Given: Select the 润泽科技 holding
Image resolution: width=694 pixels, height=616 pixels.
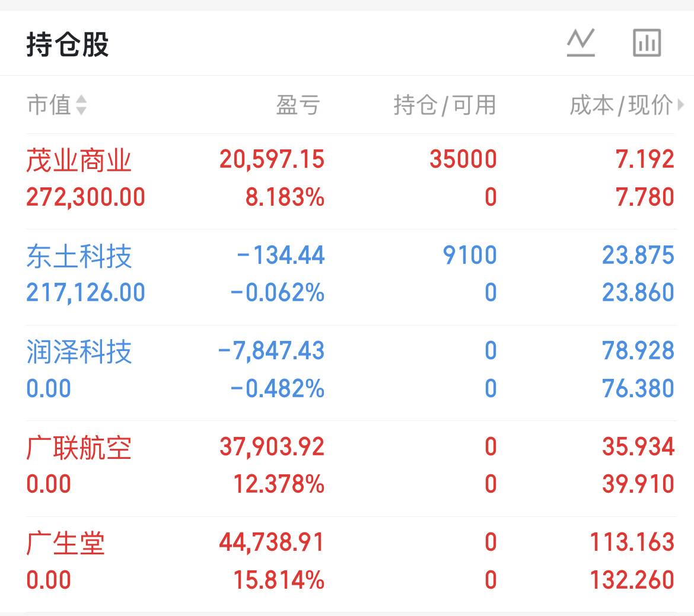Looking at the screenshot, I should click(x=78, y=352).
